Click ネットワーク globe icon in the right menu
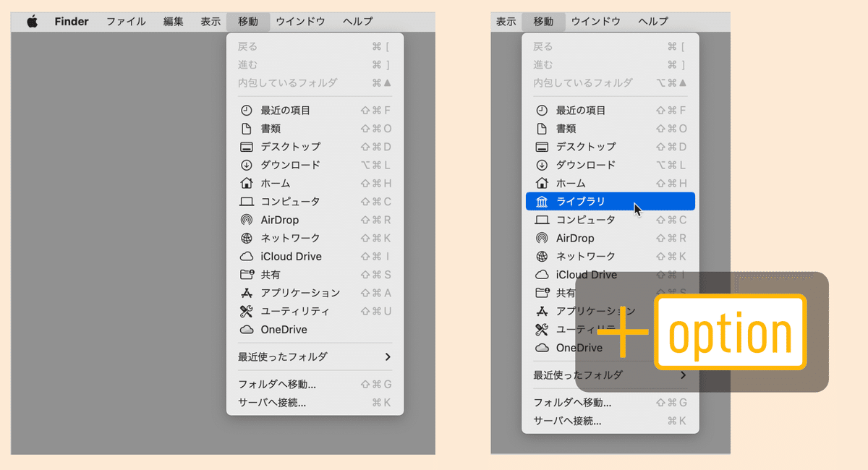The width and height of the screenshot is (868, 470). point(542,256)
